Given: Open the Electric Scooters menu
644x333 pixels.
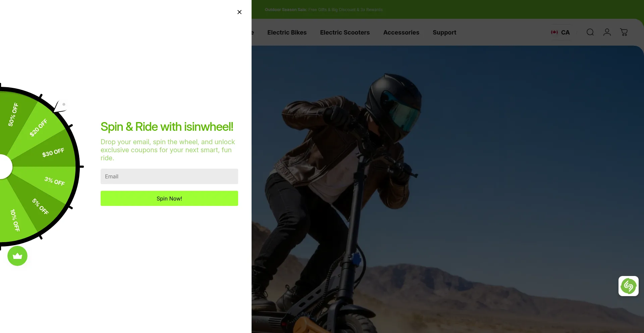Looking at the screenshot, I should [x=345, y=33].
